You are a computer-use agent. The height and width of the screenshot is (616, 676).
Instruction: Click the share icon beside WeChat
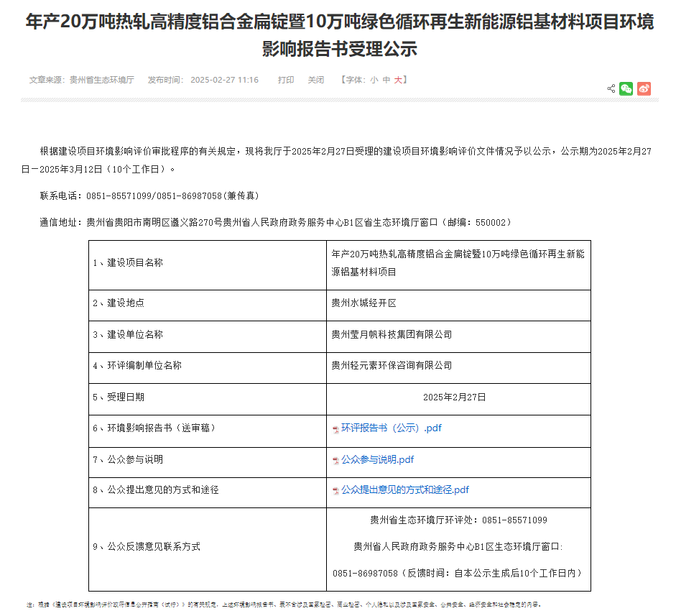[611, 89]
